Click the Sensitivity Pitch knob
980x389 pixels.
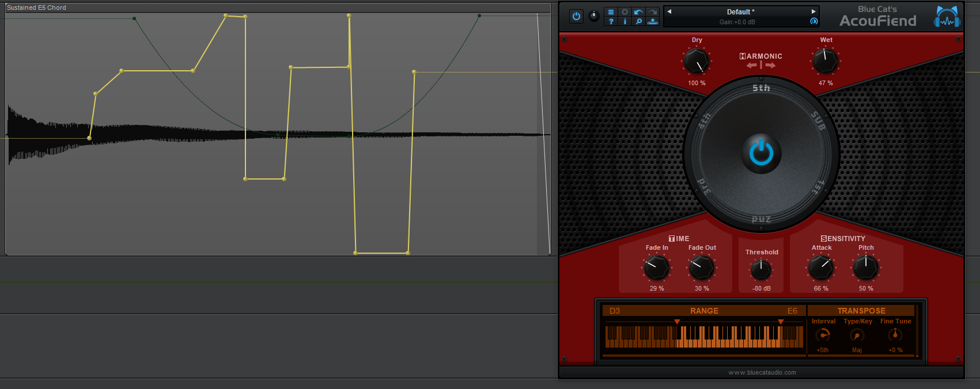(865, 268)
